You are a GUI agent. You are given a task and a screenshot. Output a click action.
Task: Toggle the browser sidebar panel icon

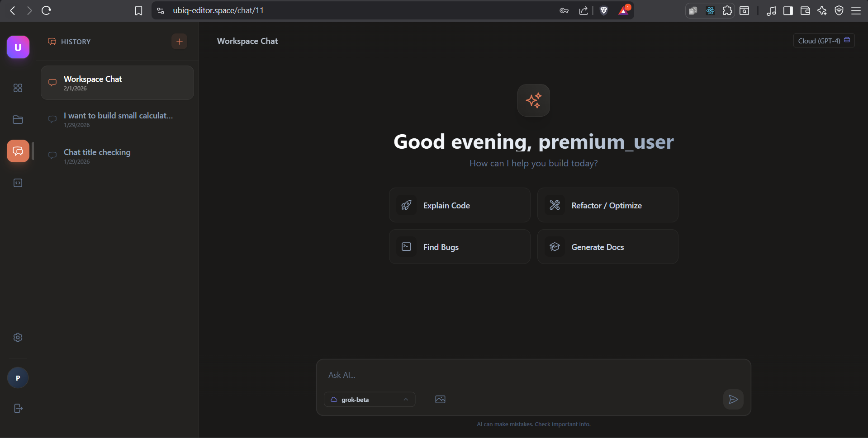(788, 10)
